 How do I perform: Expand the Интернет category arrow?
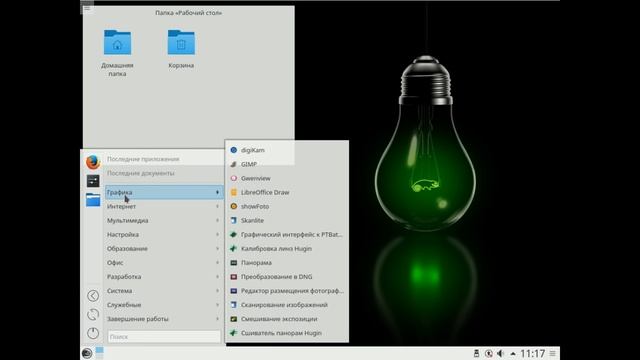(x=217, y=207)
